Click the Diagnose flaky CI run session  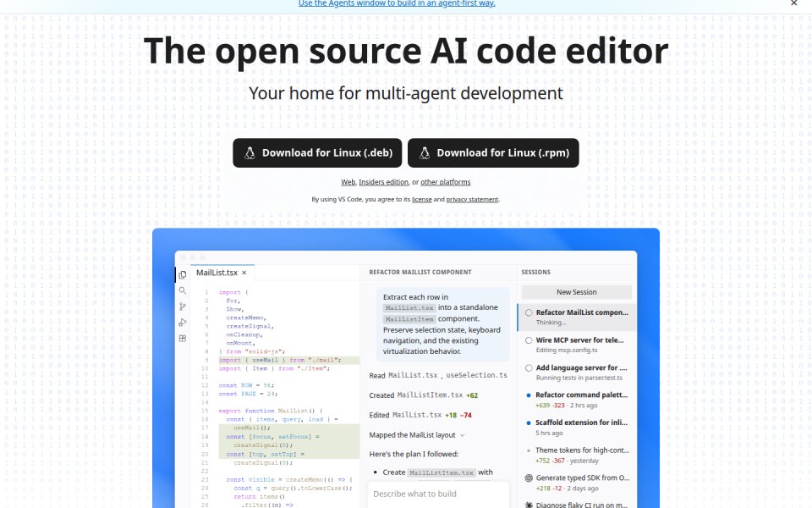pos(576,505)
